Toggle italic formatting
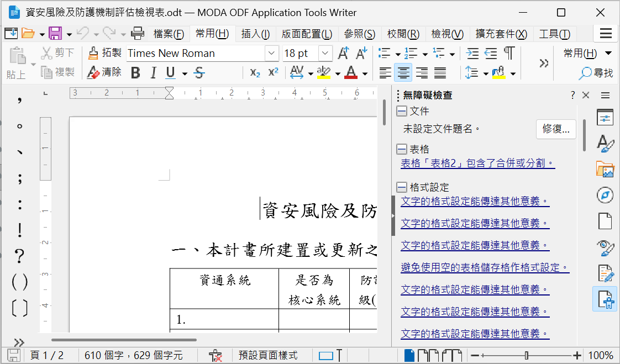Image resolution: width=620 pixels, height=364 pixels. coord(153,72)
